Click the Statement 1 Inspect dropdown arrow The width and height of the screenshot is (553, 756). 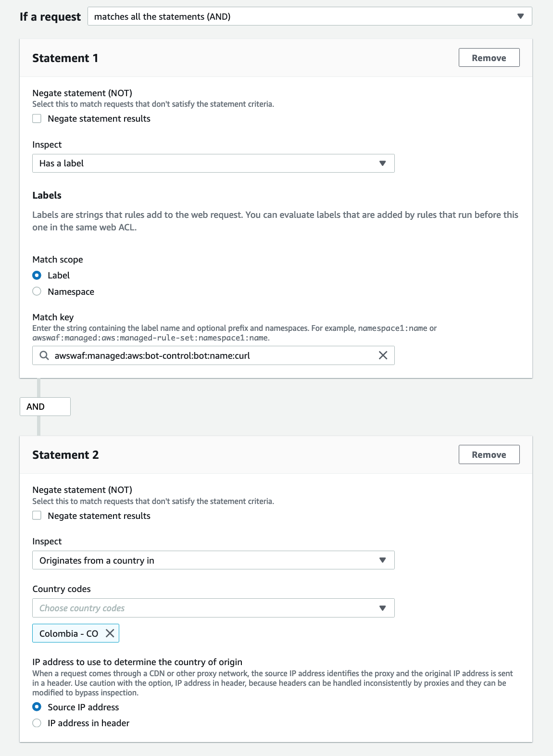(382, 164)
